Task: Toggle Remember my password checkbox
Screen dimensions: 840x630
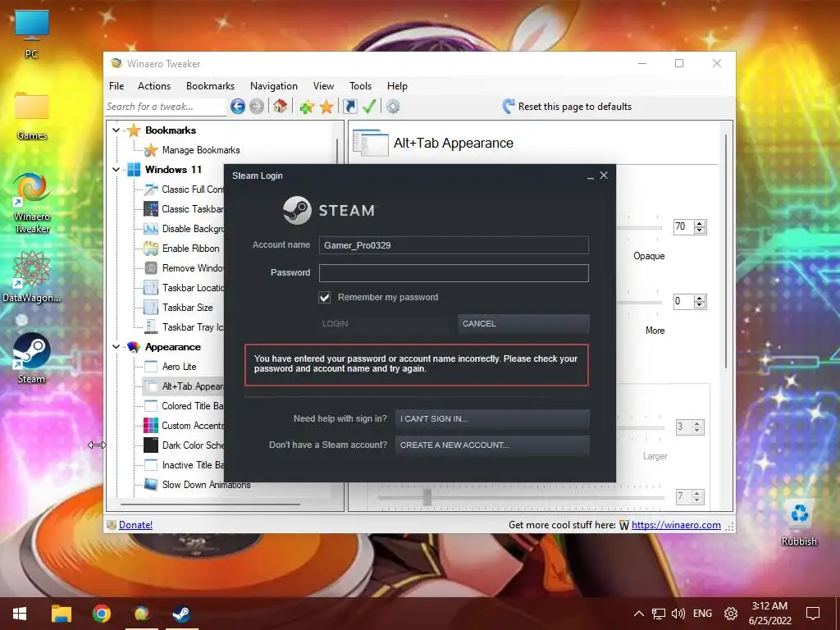Action: click(x=325, y=297)
